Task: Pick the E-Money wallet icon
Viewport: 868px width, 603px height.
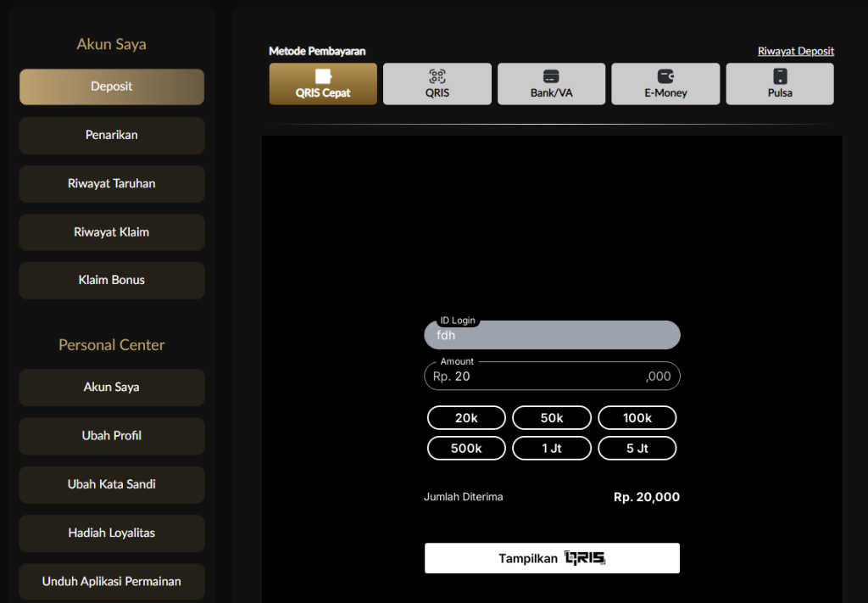Action: 665,76
